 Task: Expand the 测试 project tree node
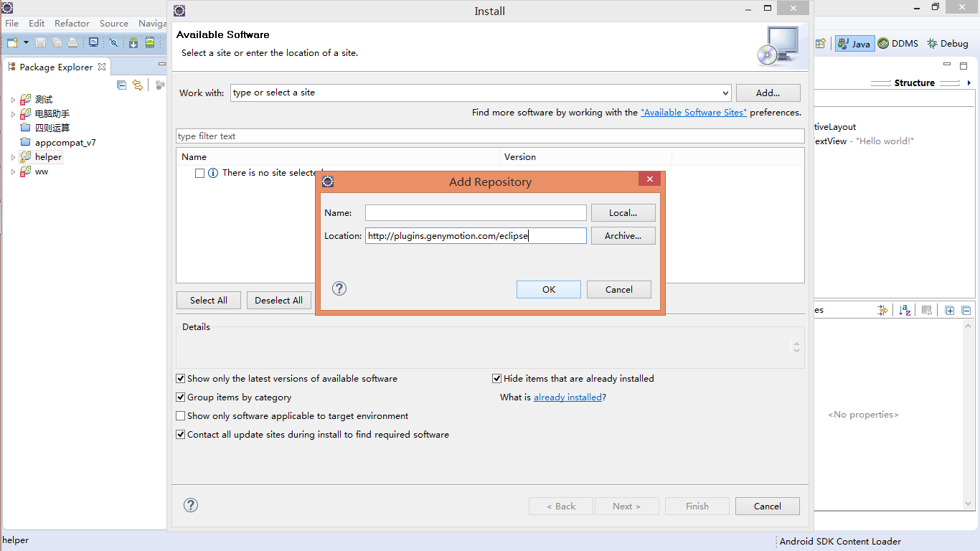(13, 100)
